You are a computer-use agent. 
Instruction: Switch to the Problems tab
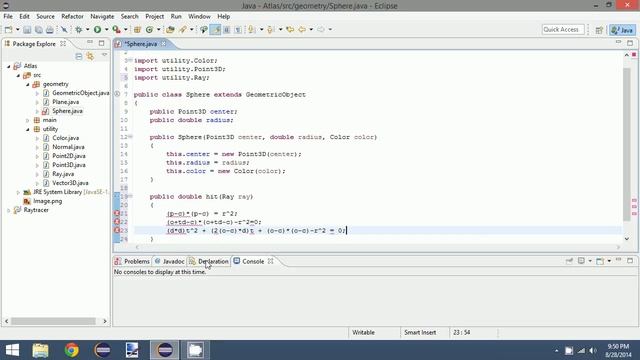(132, 261)
